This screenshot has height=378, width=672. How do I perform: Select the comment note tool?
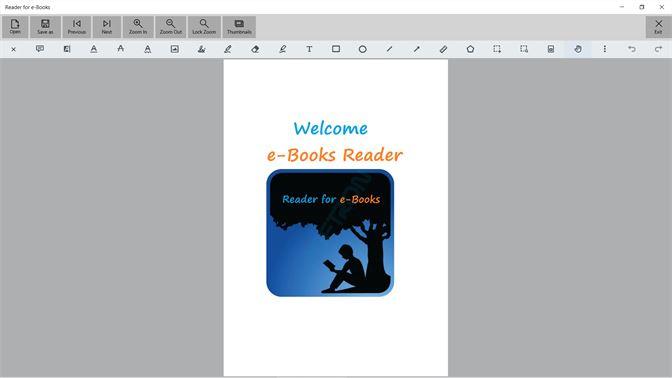[x=40, y=49]
